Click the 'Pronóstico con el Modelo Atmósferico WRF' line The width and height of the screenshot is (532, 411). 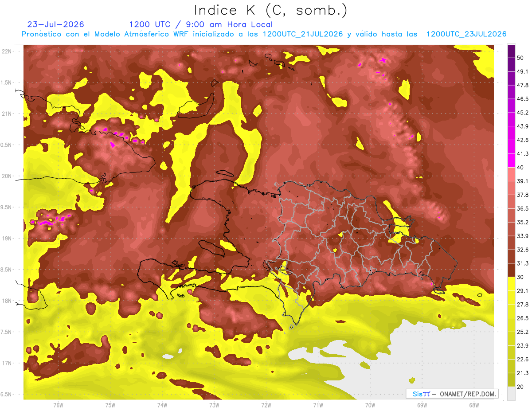coord(264,34)
